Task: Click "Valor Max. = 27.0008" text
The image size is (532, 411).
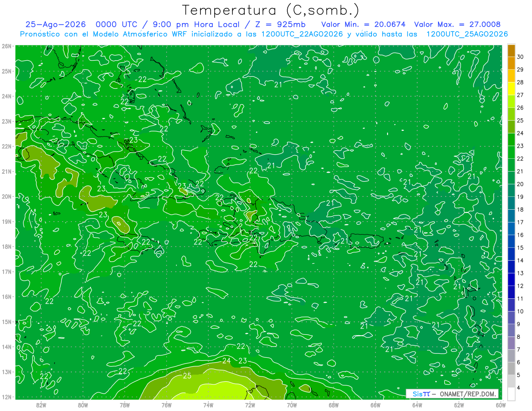Action: [458, 24]
